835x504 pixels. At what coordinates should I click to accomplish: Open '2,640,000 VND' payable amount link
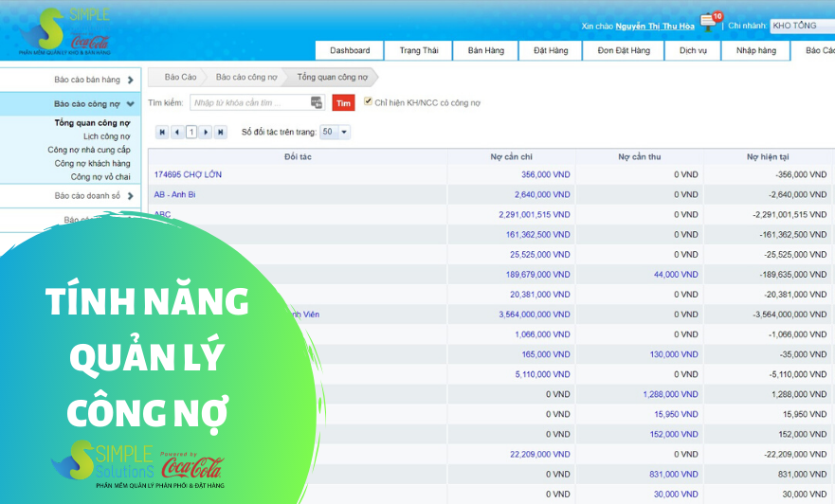(542, 195)
